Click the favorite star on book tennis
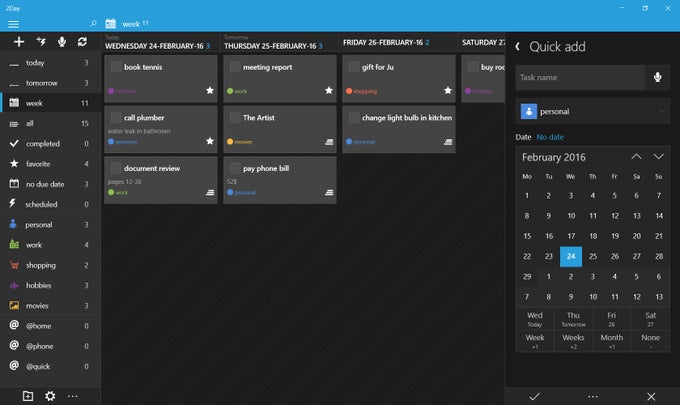680x405 pixels. pyautogui.click(x=210, y=90)
